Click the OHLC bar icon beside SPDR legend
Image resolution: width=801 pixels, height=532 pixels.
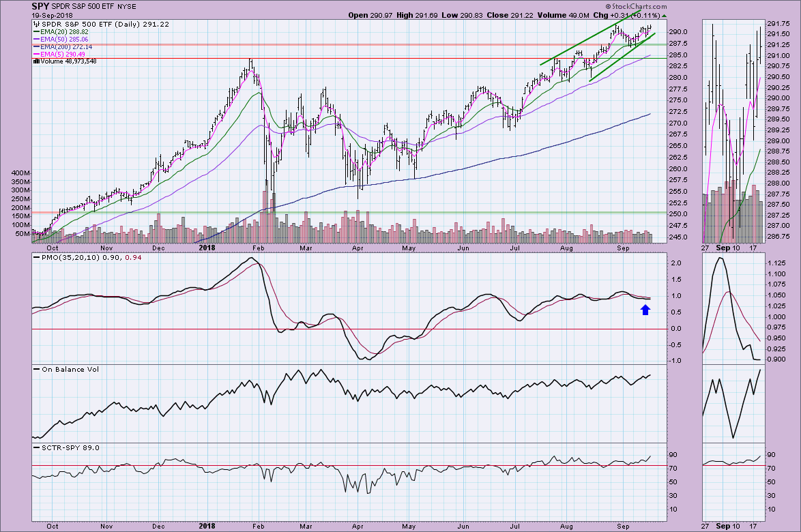point(36,24)
